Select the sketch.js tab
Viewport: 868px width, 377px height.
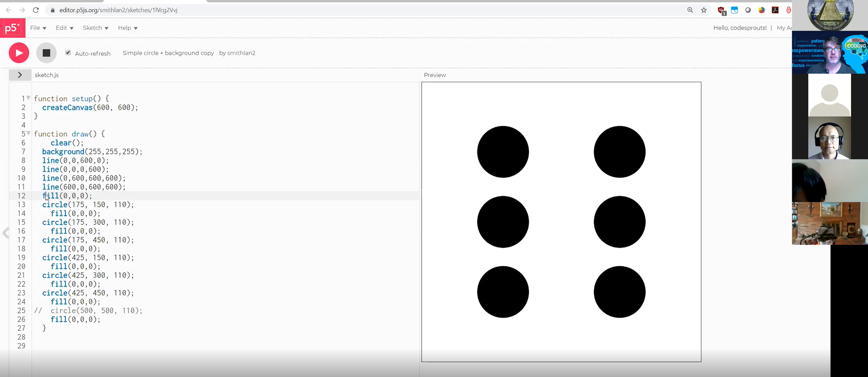(46, 75)
